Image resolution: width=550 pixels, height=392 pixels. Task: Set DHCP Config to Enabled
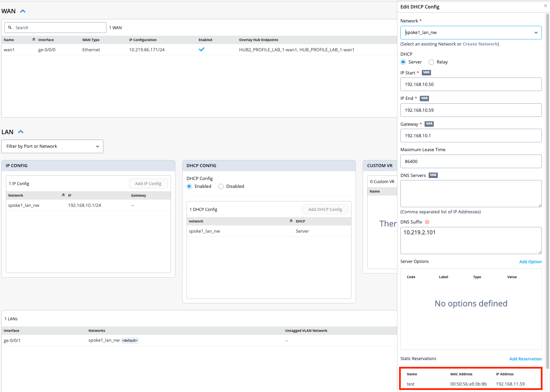(x=189, y=186)
